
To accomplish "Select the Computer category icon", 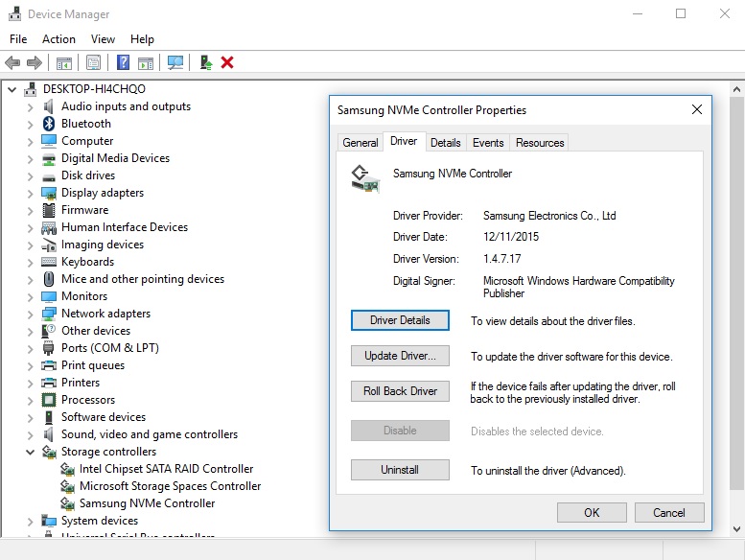I will tap(49, 141).
